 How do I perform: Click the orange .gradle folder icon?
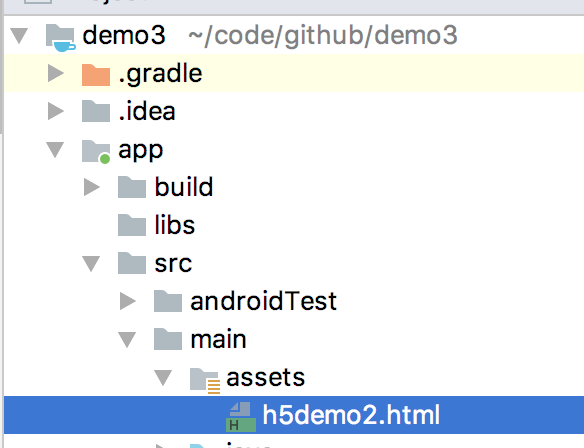click(x=96, y=74)
